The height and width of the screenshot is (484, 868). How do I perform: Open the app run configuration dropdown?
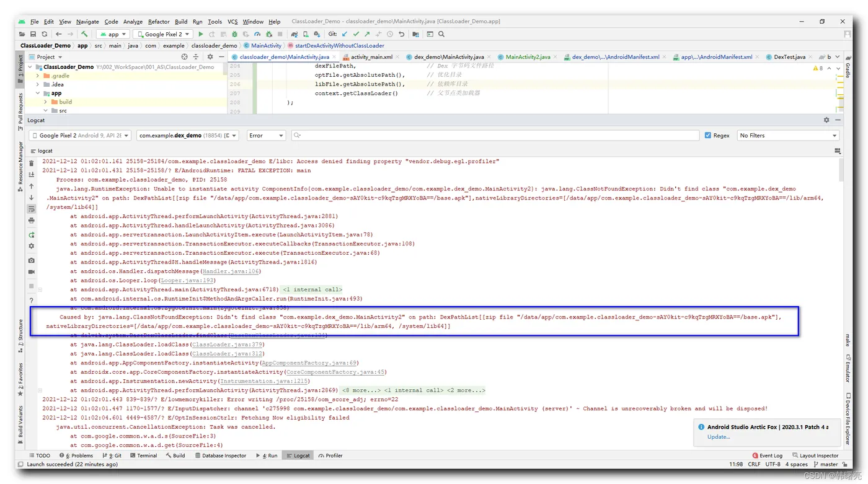tap(113, 34)
